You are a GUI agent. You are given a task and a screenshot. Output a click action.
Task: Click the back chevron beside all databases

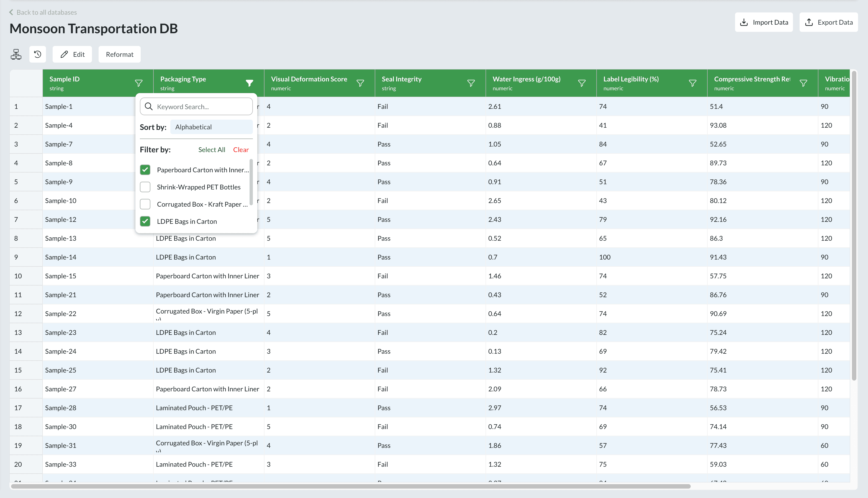11,12
